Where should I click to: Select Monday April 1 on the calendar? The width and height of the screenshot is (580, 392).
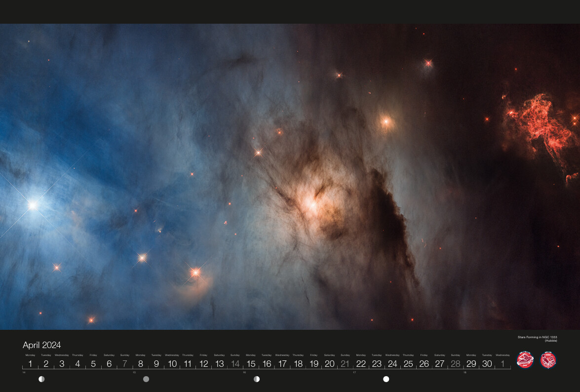(x=30, y=363)
